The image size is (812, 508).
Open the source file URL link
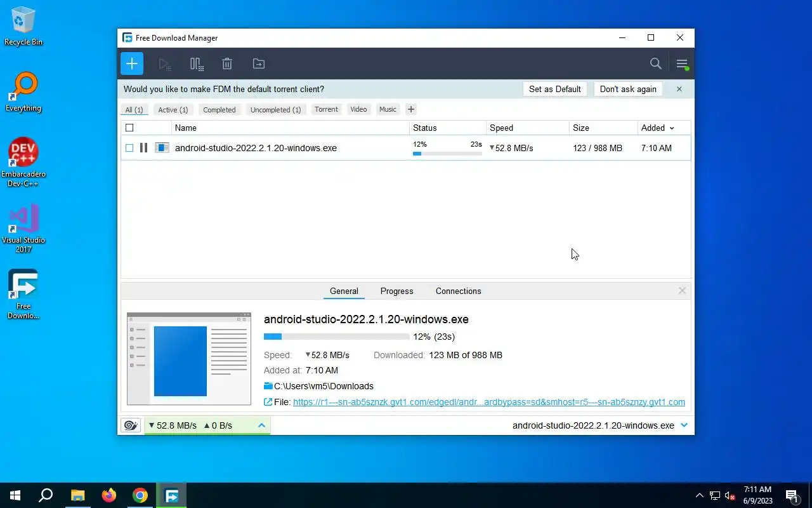click(489, 402)
